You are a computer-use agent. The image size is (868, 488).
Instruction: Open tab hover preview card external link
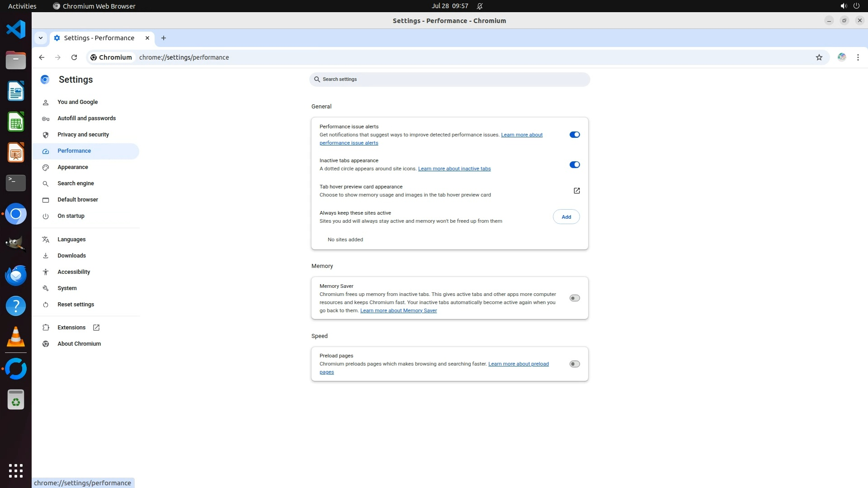pyautogui.click(x=576, y=191)
